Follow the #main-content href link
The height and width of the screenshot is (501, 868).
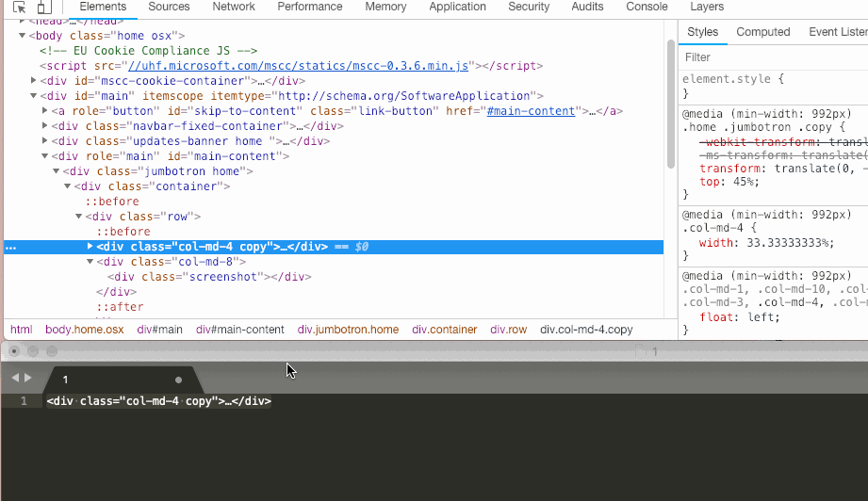click(531, 111)
